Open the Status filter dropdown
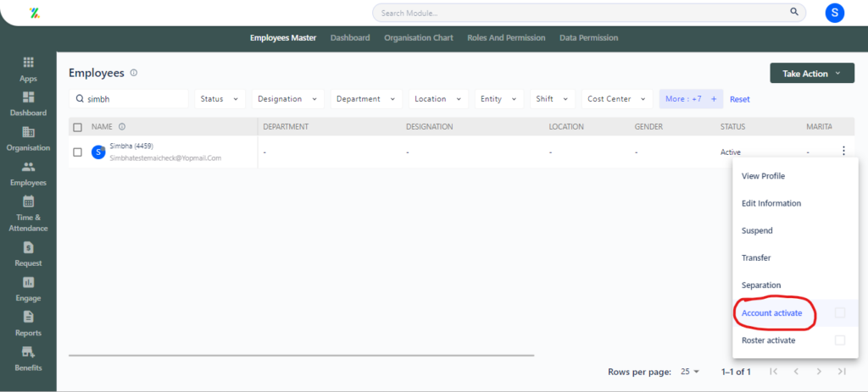 [220, 99]
